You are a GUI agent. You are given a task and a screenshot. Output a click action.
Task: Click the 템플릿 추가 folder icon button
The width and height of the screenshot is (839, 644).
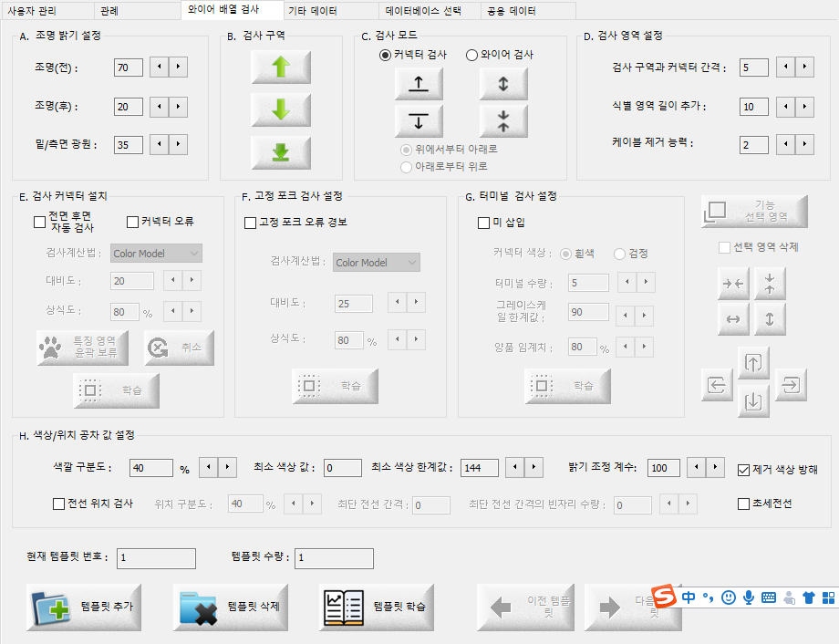pyautogui.click(x=80, y=607)
